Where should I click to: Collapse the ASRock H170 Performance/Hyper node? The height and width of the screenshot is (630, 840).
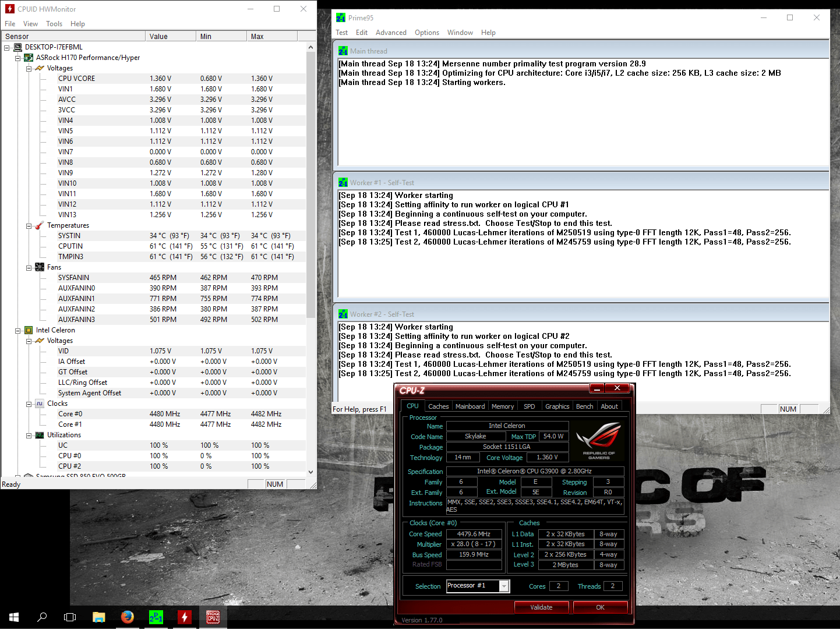pos(18,58)
